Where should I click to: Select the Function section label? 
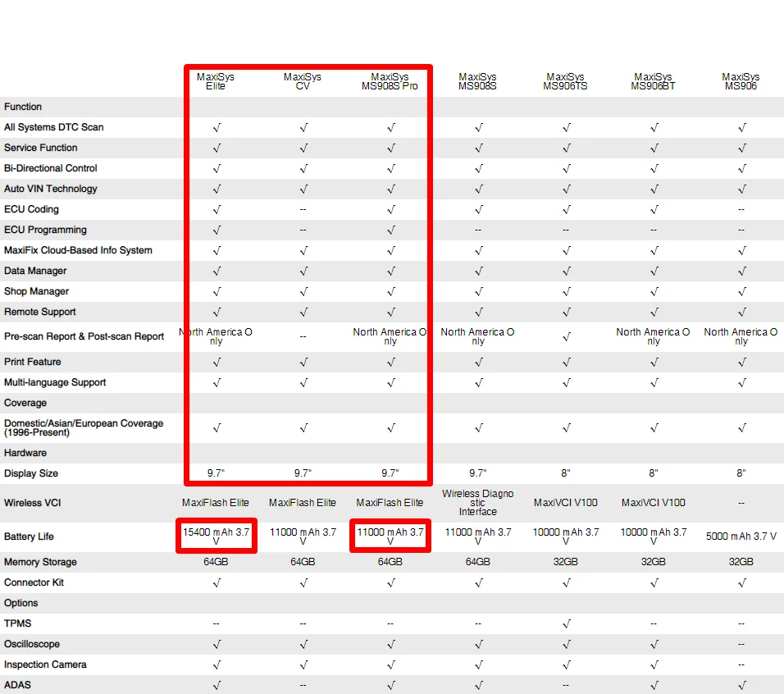[23, 107]
